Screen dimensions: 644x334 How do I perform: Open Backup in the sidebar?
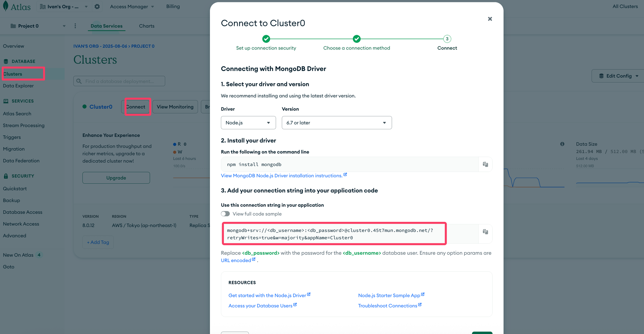tap(12, 200)
